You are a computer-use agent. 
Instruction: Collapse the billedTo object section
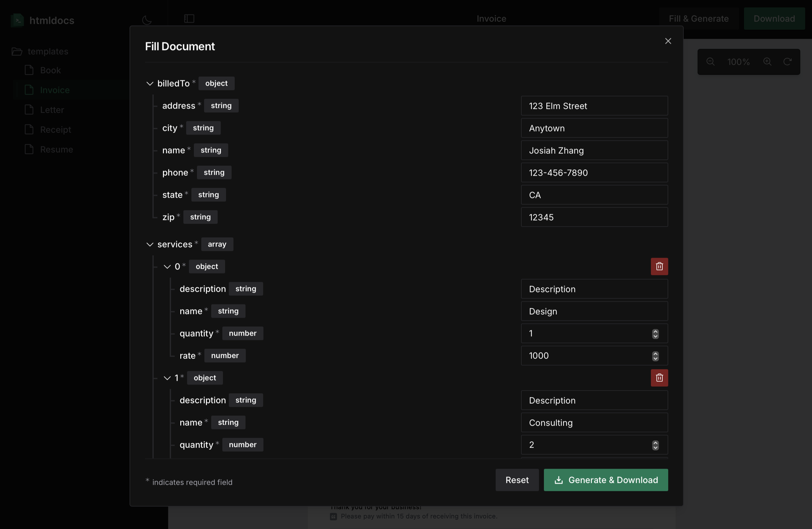point(149,84)
